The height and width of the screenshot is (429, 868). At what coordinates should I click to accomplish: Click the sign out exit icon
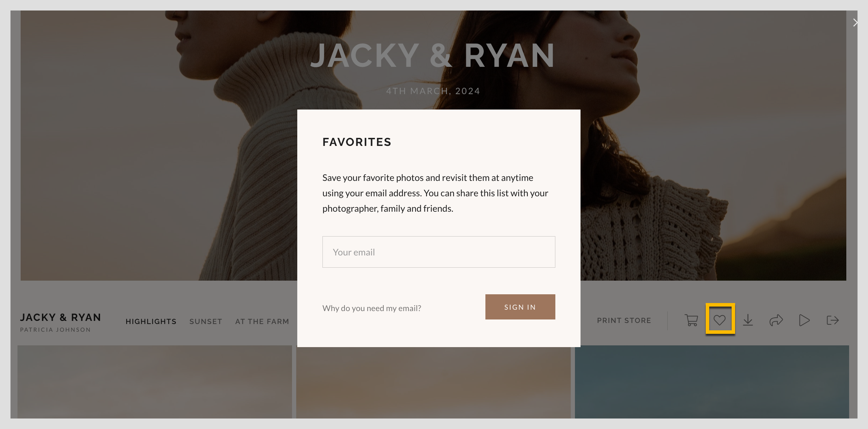click(833, 320)
